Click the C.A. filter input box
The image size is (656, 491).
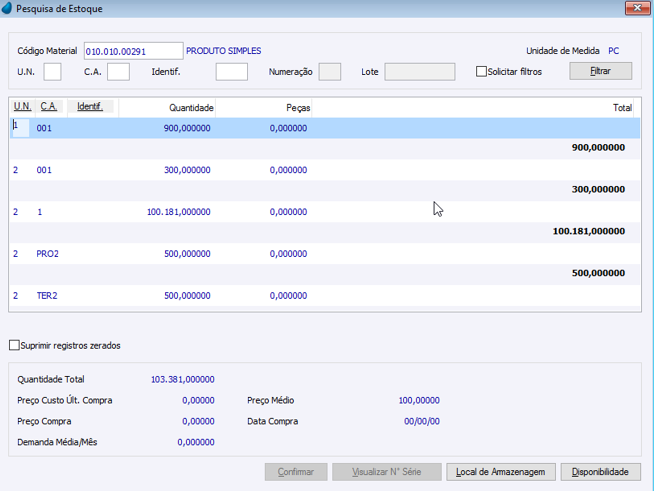pos(118,72)
